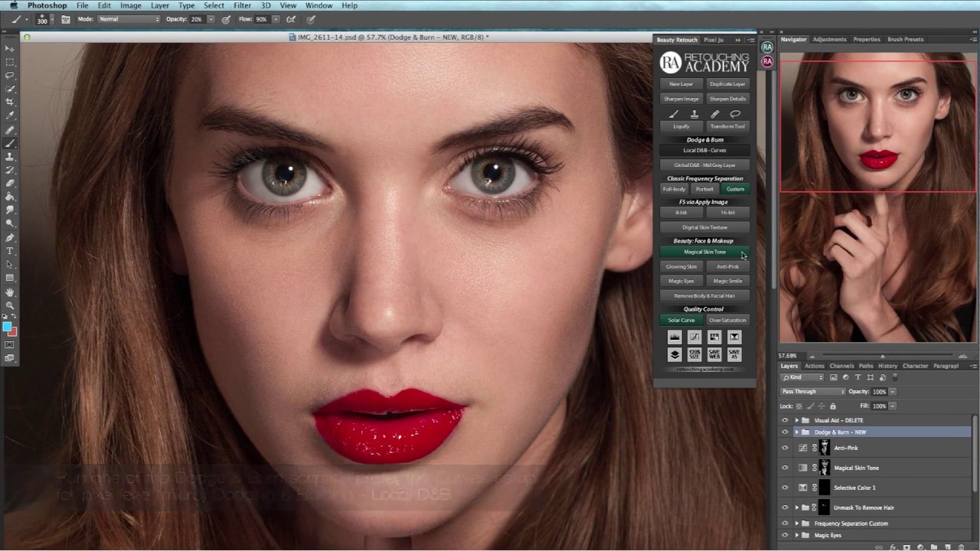
Task: Activate the Hand tool
Action: (x=10, y=292)
